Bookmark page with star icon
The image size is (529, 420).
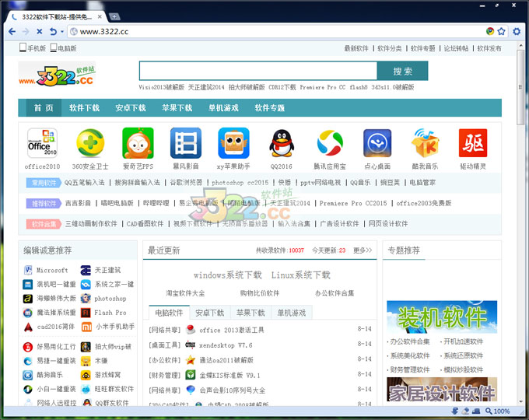(x=501, y=31)
